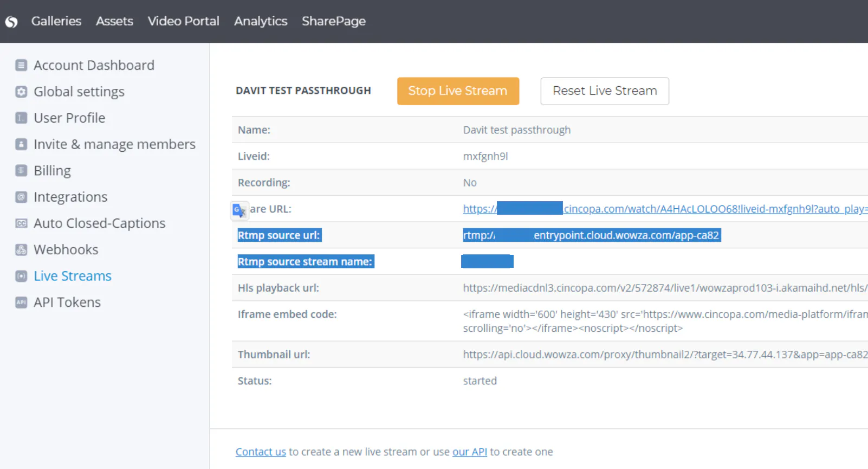The height and width of the screenshot is (469, 868).
Task: Open the Integrations page
Action: pyautogui.click(x=70, y=197)
